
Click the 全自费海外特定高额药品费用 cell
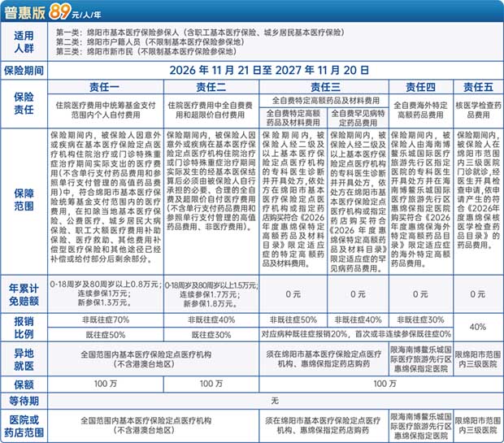coord(420,110)
